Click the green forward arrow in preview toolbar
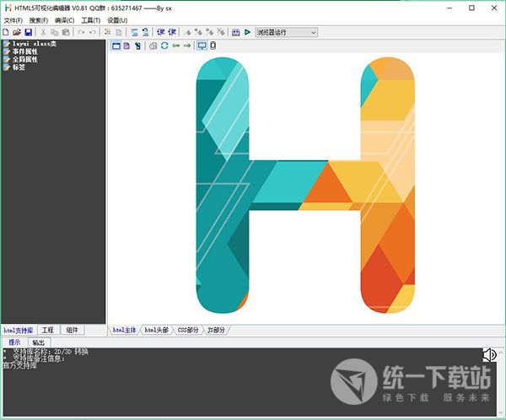Screen dimensions: 506x420 pos(187,46)
